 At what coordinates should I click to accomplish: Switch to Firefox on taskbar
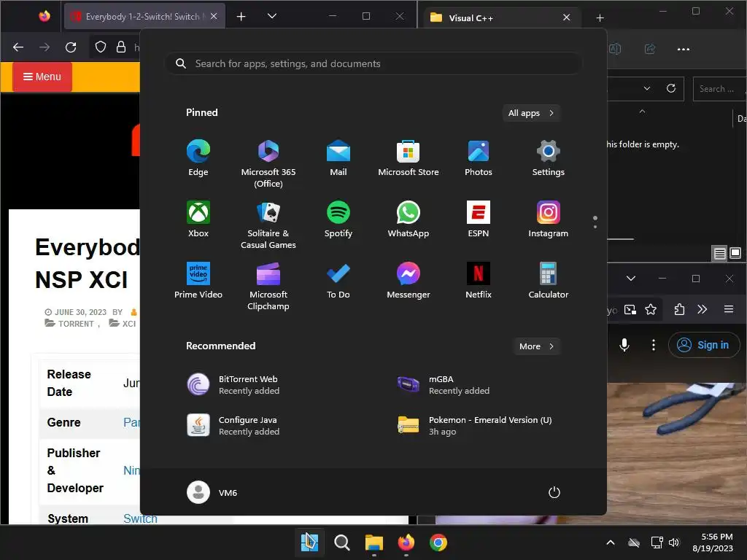click(406, 542)
